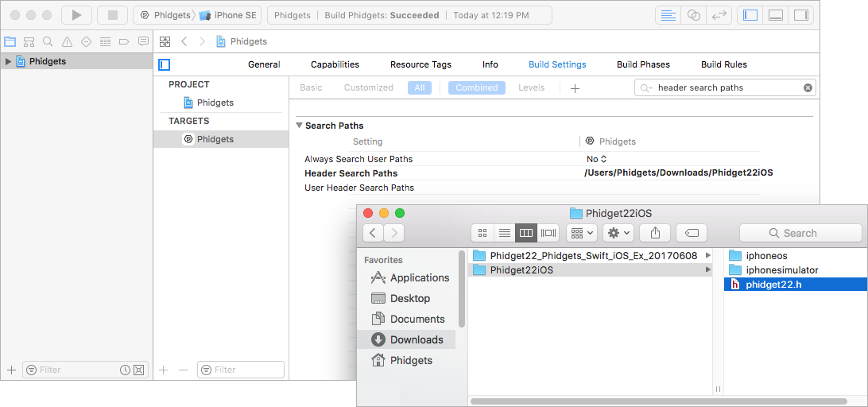Screen dimensions: 868x407
Task: Show Customized build settings
Action: pos(369,87)
